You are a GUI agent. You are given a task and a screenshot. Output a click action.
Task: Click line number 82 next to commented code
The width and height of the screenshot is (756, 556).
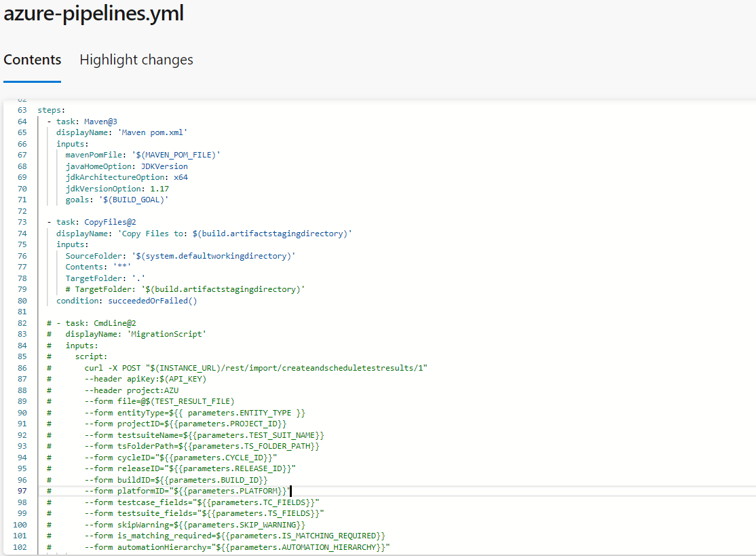pos(21,322)
